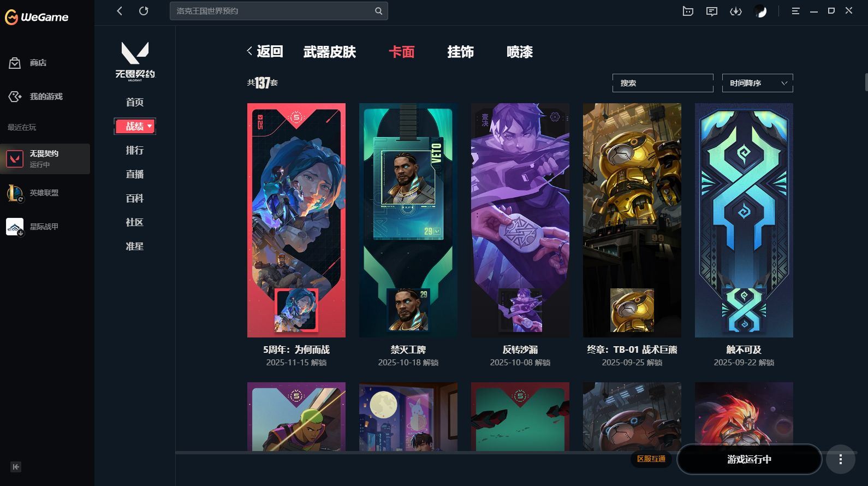Click the vertical scrollbar on right
This screenshot has width=868, height=486.
click(x=866, y=82)
